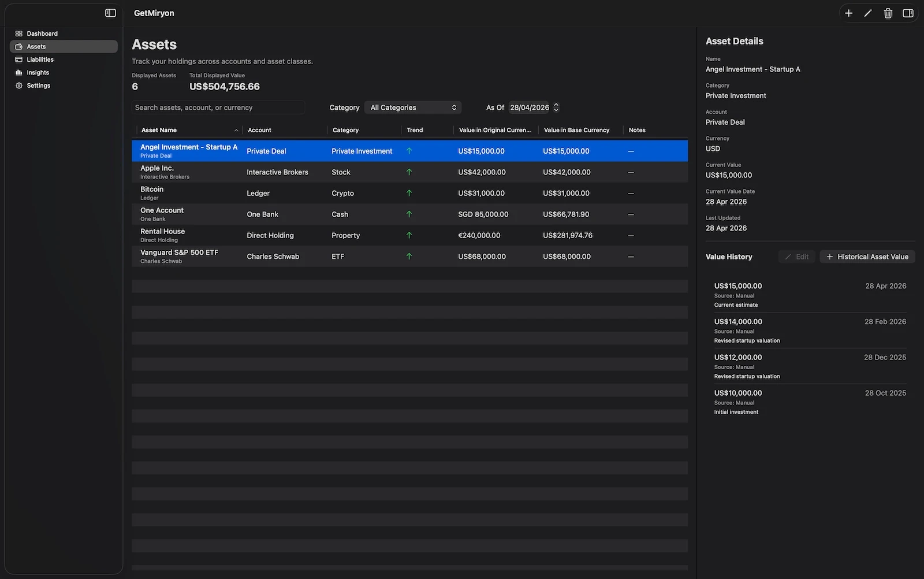Sort by the Asset Name column header
The width and height of the screenshot is (924, 579).
(x=189, y=130)
